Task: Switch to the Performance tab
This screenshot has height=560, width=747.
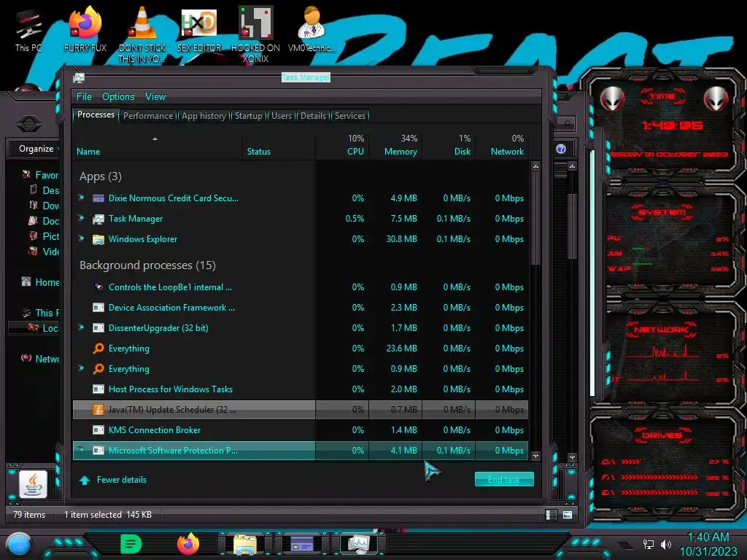Action: [x=148, y=116]
